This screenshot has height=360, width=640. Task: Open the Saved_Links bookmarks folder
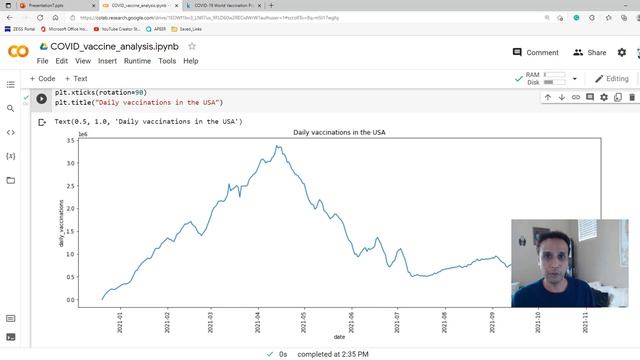point(187,29)
